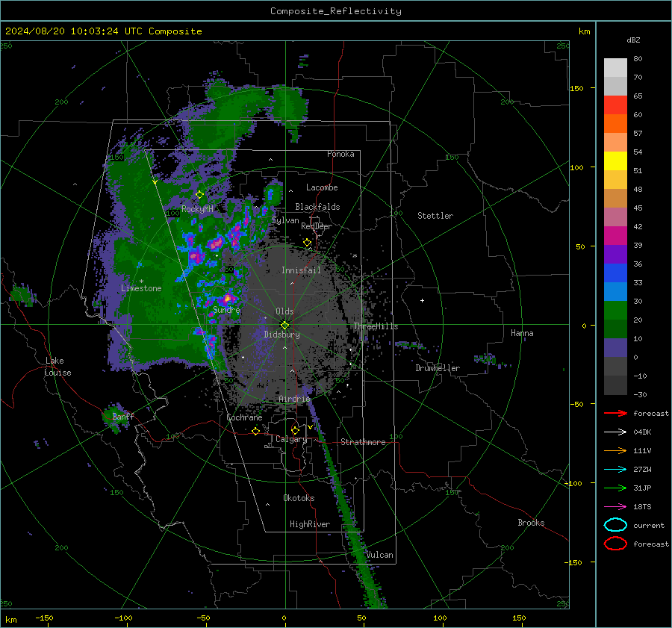Image resolution: width=672 pixels, height=628 pixels.
Task: Click the Sylvan label on map
Action: pyautogui.click(x=285, y=220)
